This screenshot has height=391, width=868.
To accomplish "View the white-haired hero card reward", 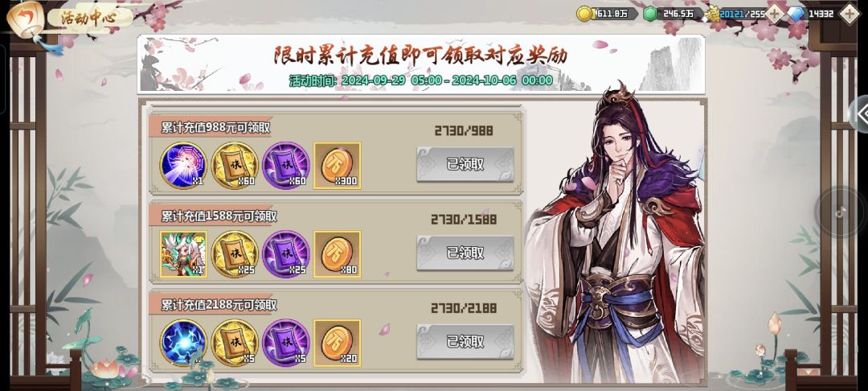I will pos(183,254).
